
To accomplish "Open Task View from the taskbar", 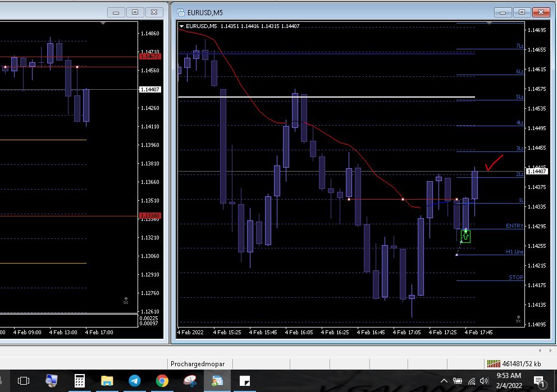I will click(24, 381).
